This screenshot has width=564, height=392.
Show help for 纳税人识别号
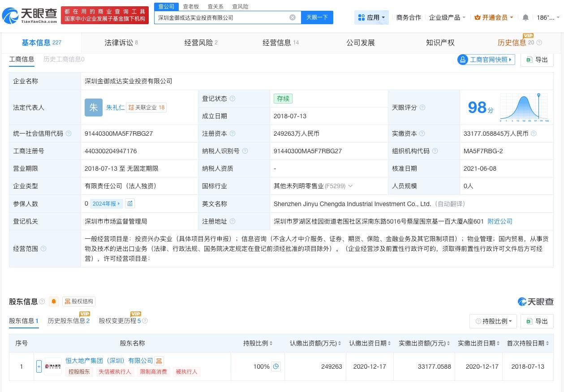[245, 151]
